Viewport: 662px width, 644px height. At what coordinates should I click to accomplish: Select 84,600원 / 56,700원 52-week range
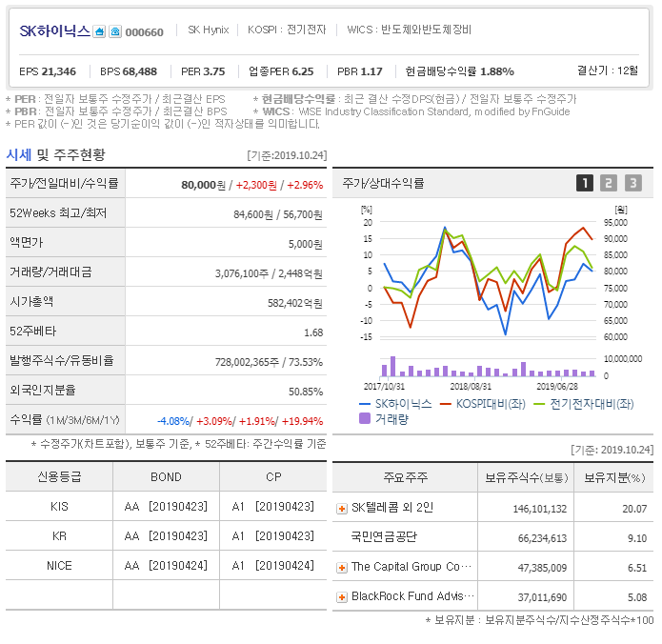pyautogui.click(x=278, y=214)
